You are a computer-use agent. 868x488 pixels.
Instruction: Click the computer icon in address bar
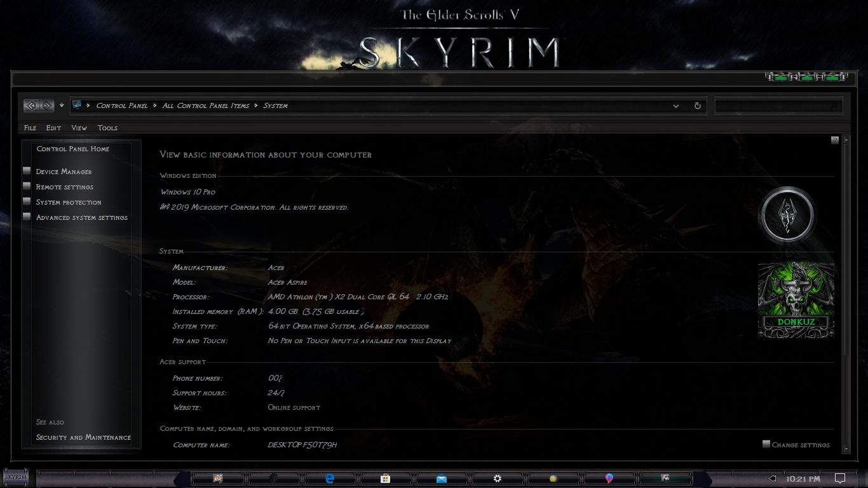click(x=77, y=105)
